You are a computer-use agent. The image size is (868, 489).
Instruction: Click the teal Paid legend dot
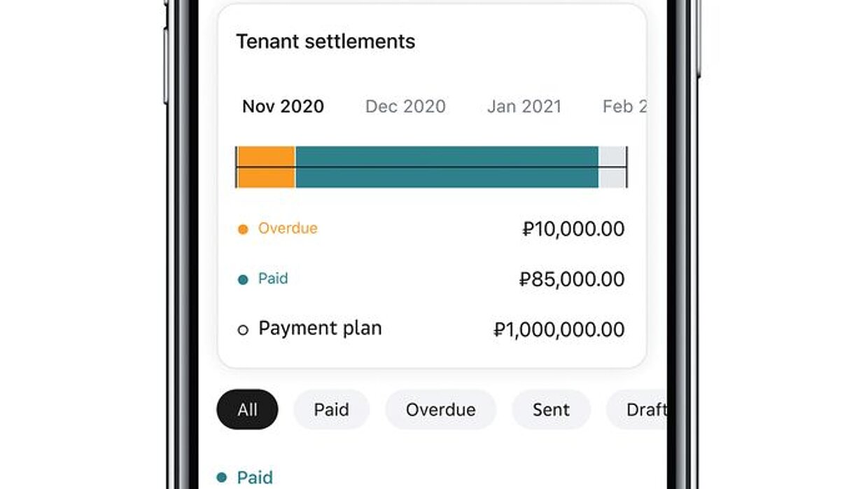[x=243, y=280]
